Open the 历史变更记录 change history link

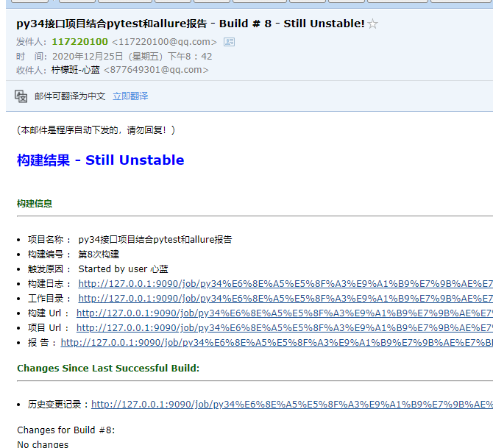291,405
